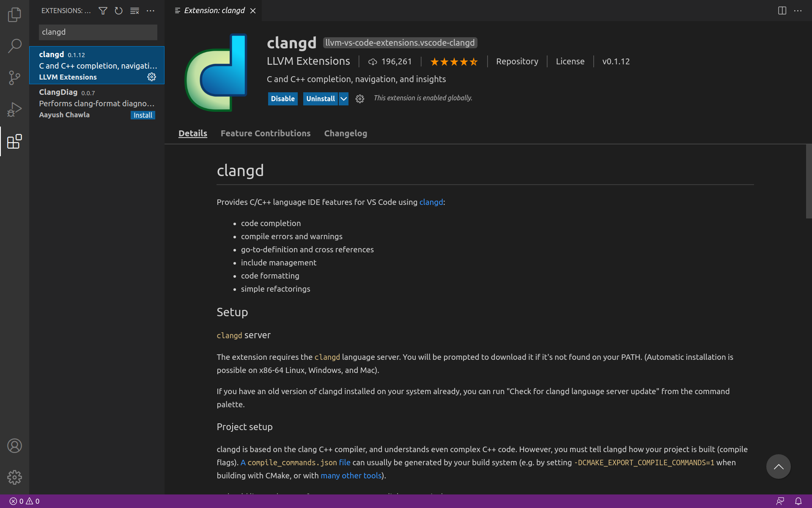Viewport: 812px width, 508px height.
Task: Split the editor to the right
Action: [782, 11]
